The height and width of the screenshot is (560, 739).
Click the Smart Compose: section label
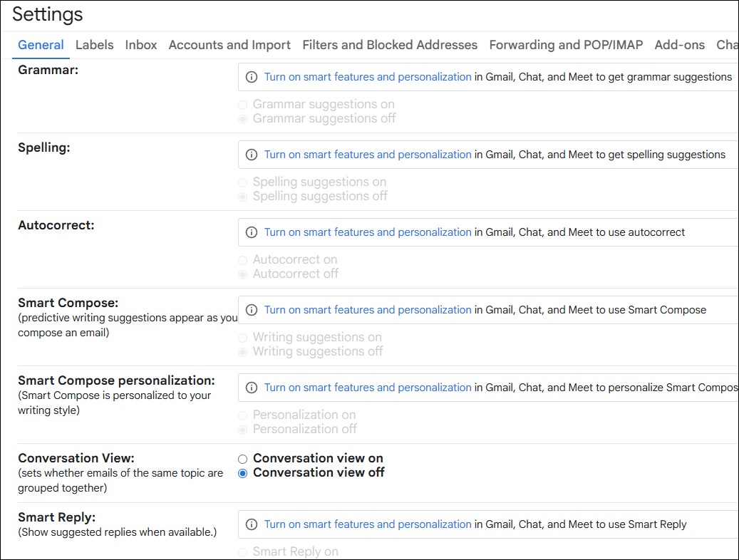pyautogui.click(x=68, y=303)
